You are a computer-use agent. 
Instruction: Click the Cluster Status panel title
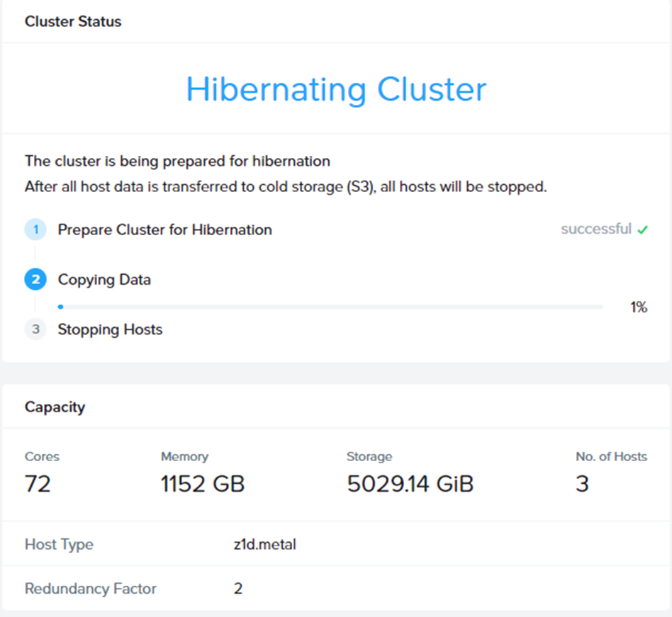click(73, 21)
